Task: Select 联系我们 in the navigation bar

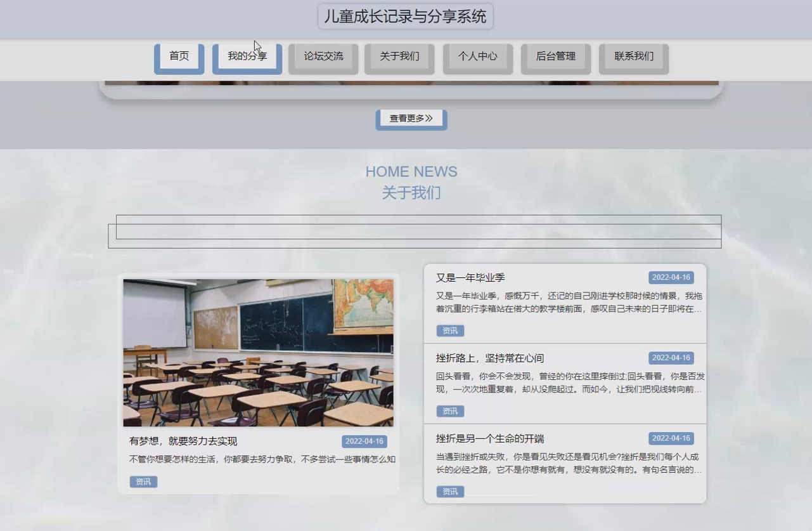Action: [x=634, y=59]
